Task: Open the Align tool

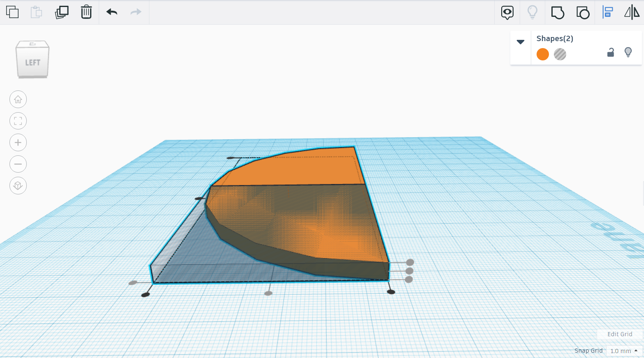Action: pyautogui.click(x=607, y=12)
